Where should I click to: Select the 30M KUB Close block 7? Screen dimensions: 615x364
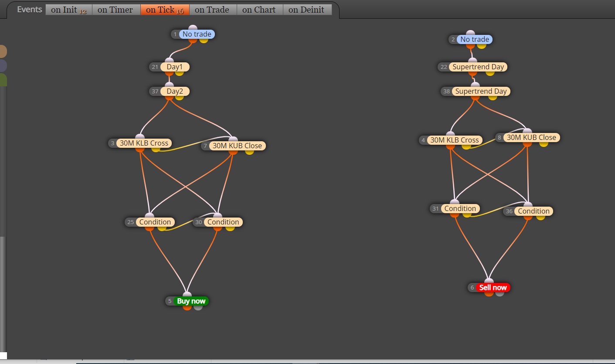237,146
